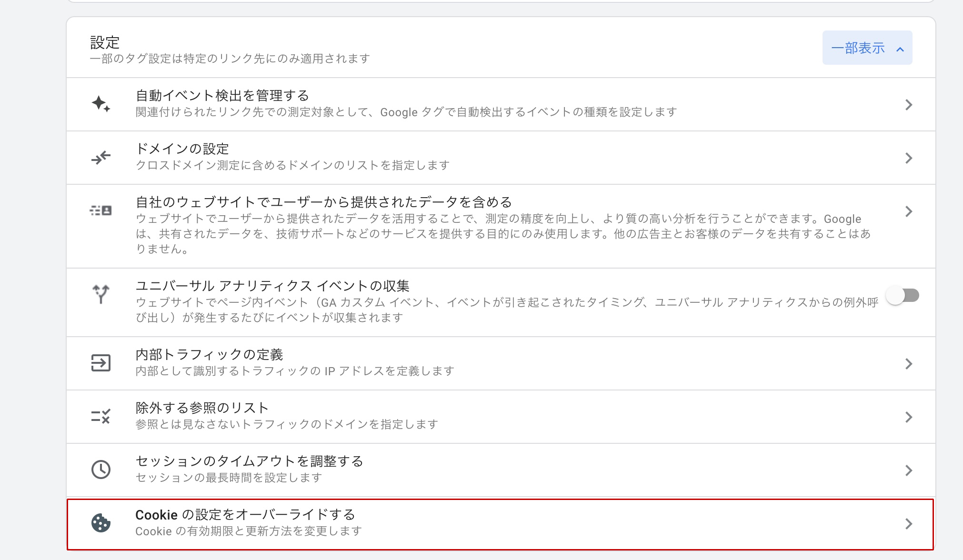The height and width of the screenshot is (560, 963).
Task: Select ユニバーサル アナリティクス イベントの収集 title
Action: tap(272, 286)
